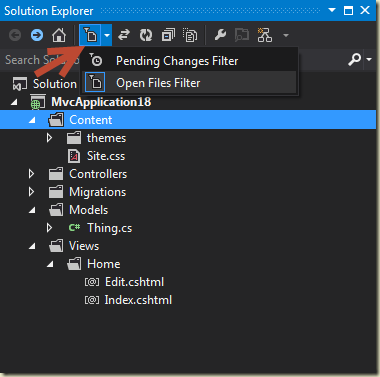Expand the Thing.cs node

coord(49,228)
